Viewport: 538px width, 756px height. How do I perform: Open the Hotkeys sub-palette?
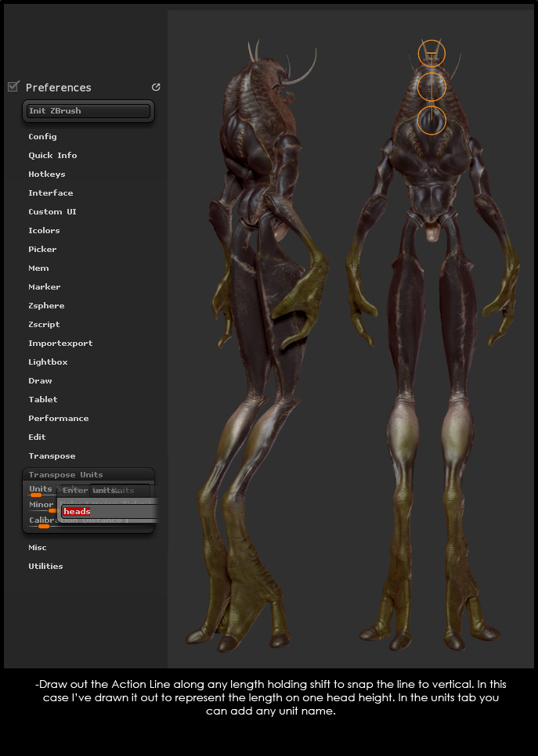[x=47, y=174]
